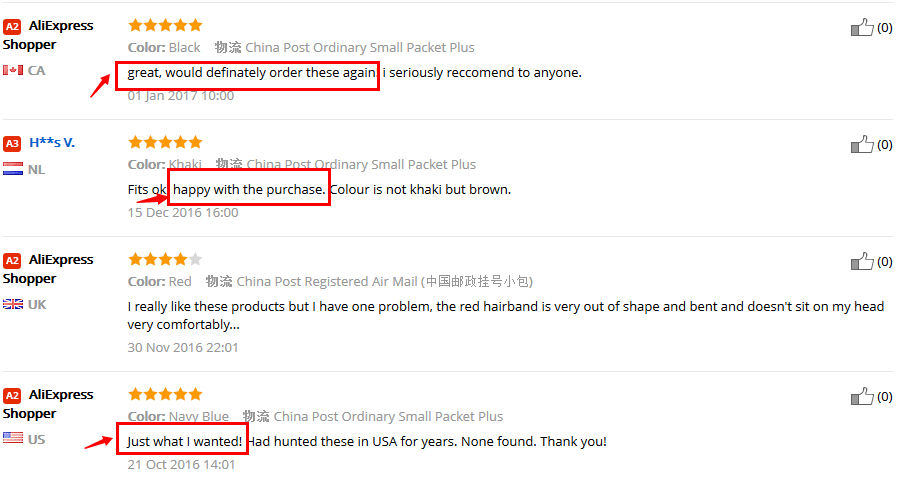Screen dimensions: 900x477
Task: Click the A3 level badge beside H**s V.
Action: tap(12, 143)
